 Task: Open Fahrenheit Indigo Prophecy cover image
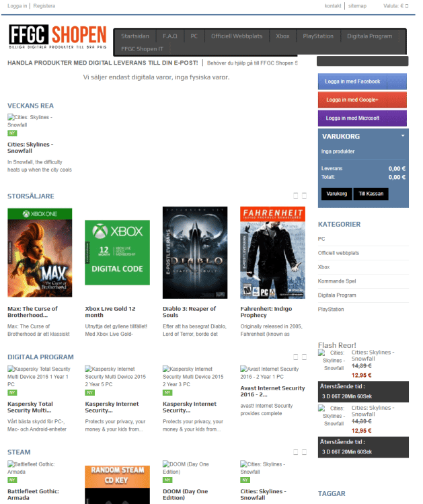(x=272, y=252)
